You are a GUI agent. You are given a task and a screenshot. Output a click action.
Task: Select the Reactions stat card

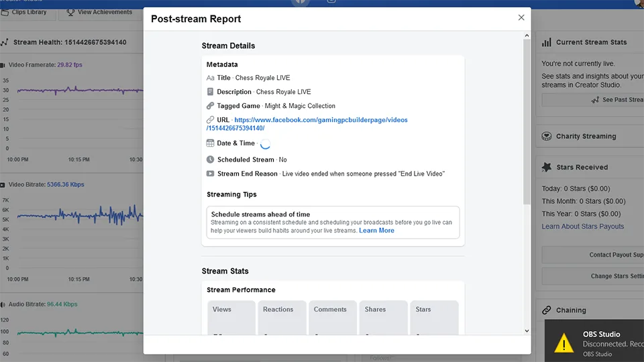(x=282, y=318)
